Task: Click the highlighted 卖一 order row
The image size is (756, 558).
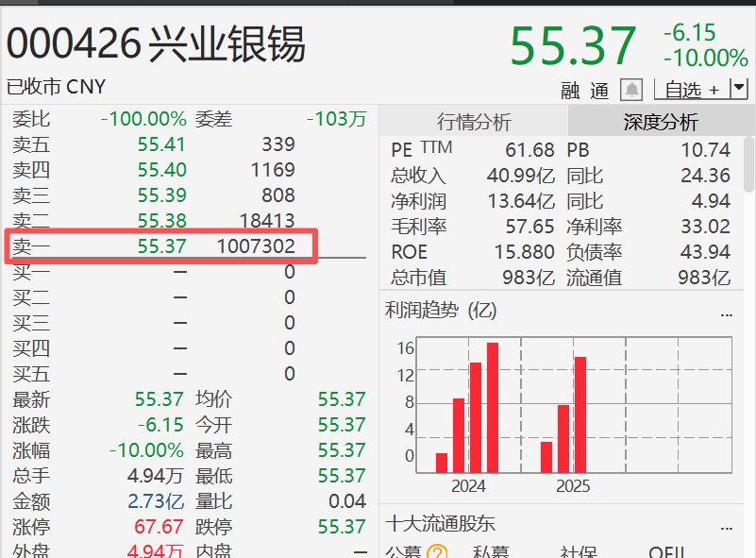Action: click(160, 246)
